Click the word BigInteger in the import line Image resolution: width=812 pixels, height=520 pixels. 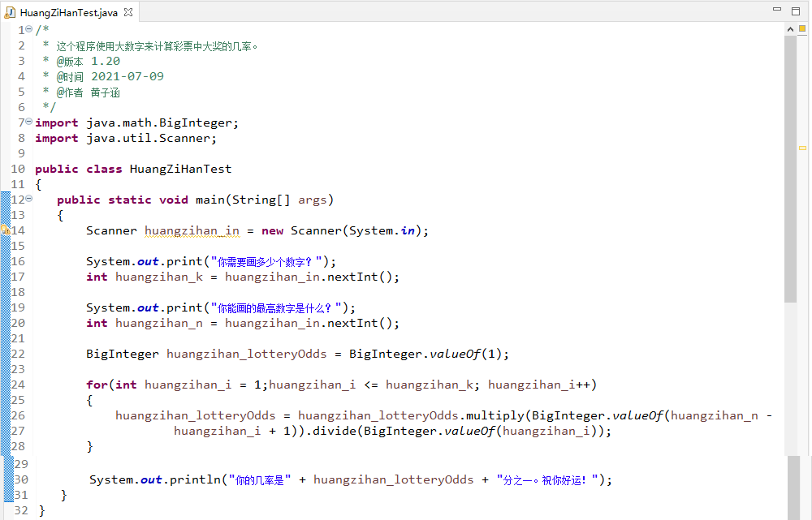(195, 122)
